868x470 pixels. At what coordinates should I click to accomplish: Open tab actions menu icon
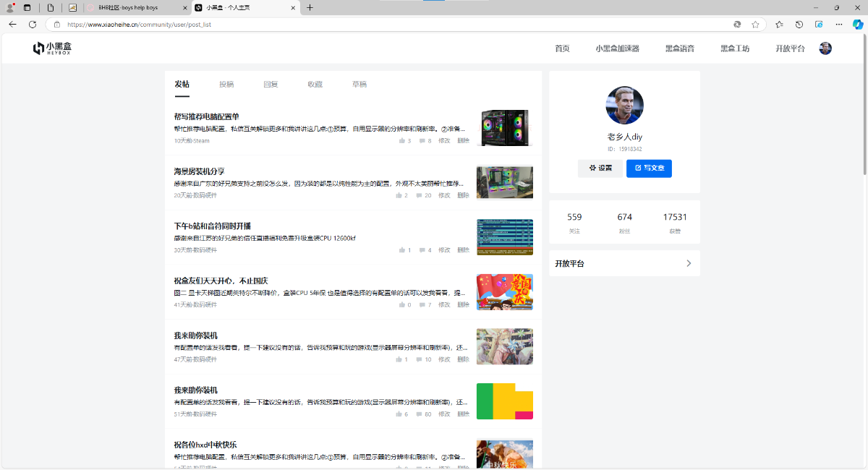coord(27,7)
